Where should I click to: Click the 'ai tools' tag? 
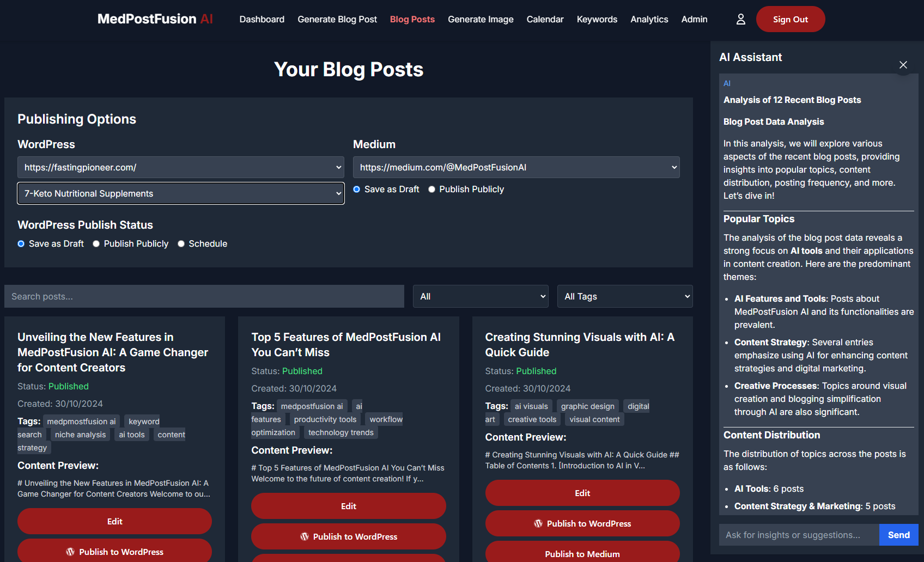pyautogui.click(x=132, y=435)
